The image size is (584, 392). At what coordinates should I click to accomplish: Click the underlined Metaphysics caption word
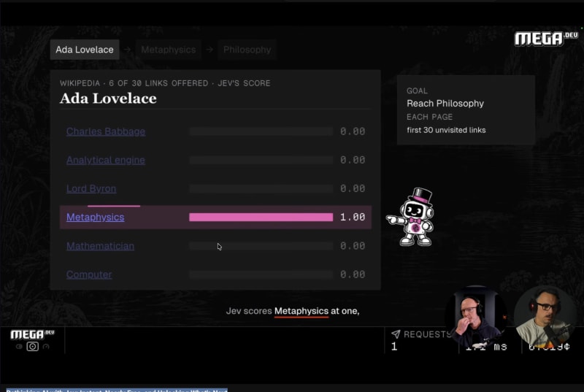click(301, 311)
